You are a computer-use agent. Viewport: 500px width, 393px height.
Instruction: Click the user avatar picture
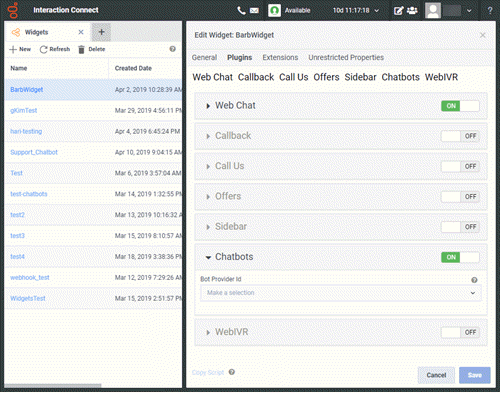click(x=433, y=10)
